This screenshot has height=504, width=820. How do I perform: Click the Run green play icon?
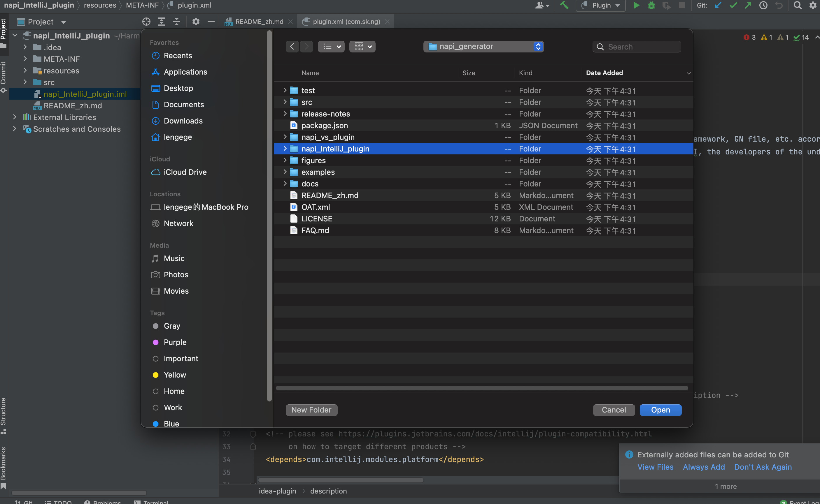[x=636, y=5]
